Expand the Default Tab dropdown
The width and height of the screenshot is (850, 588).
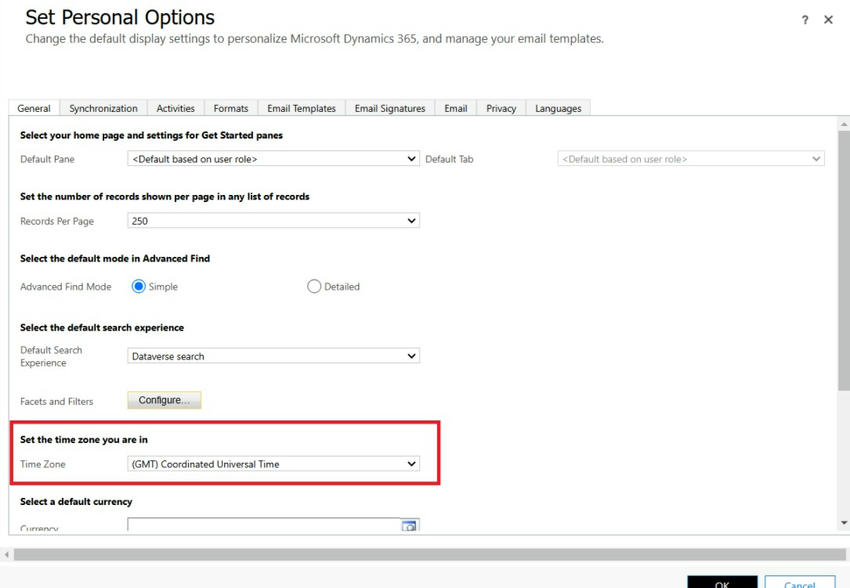tap(690, 158)
